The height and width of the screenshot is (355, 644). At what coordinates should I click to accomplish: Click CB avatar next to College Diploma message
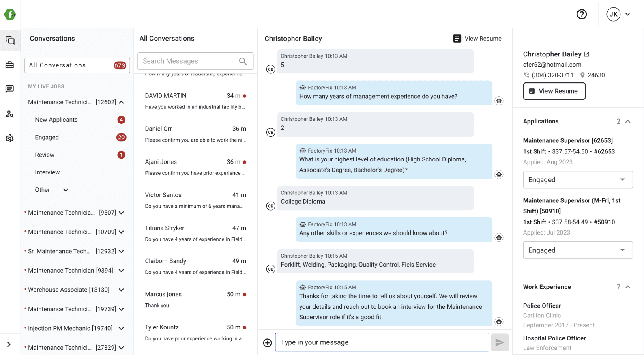pos(270,206)
